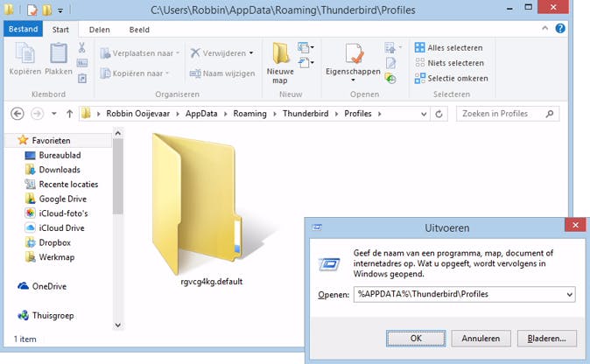Screen dimensions: 590x364
Task: Click the Eigenschappen checkmark icon
Action: click(x=354, y=53)
